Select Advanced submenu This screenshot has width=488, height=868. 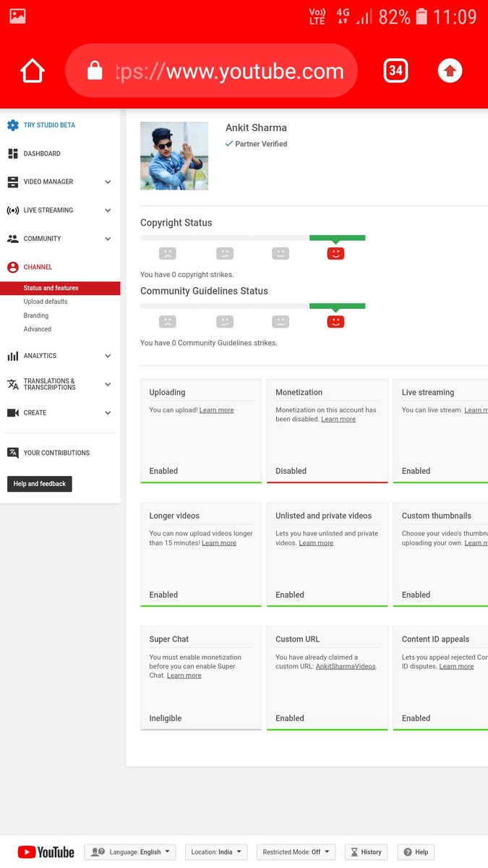click(38, 329)
